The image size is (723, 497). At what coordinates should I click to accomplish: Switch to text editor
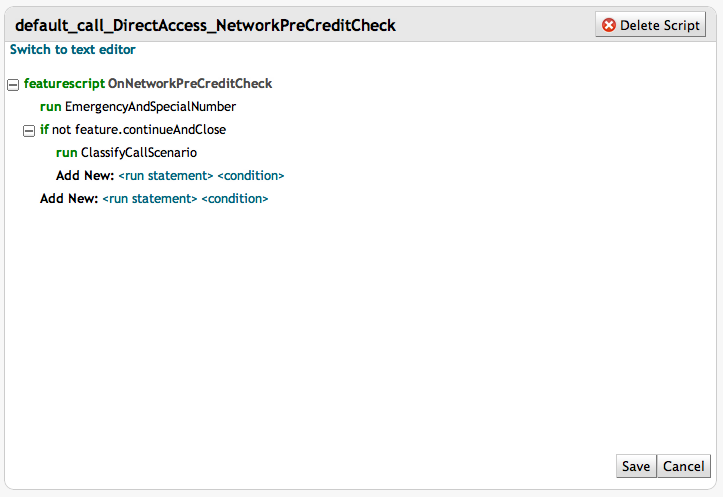tap(72, 49)
